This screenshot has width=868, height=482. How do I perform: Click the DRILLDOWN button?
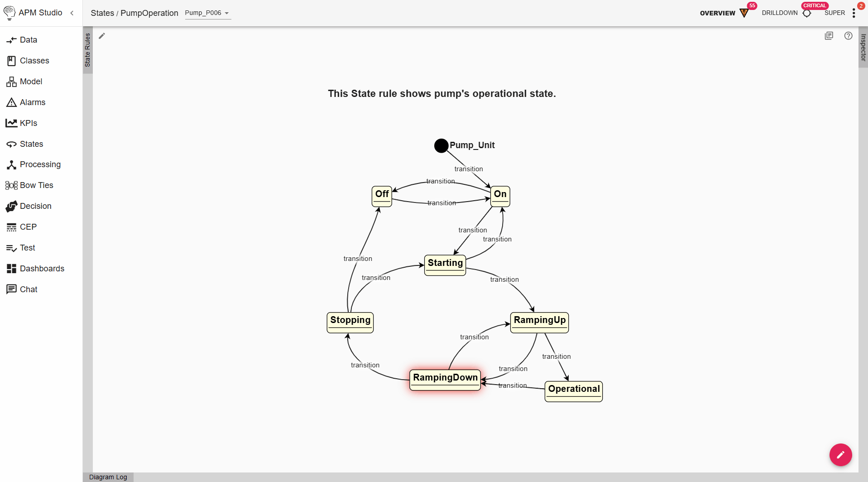[x=780, y=13]
